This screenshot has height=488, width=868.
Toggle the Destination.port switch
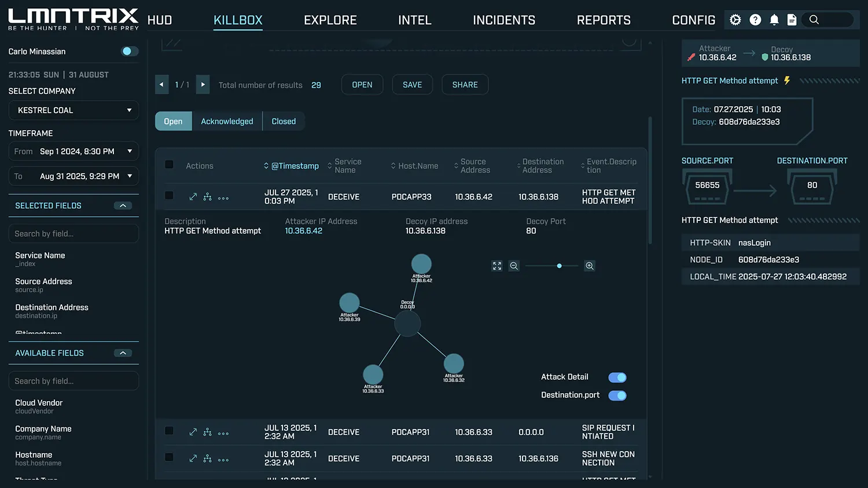click(617, 395)
